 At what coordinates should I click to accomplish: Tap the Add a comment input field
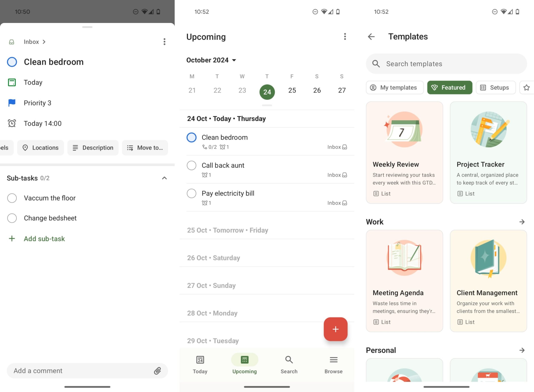(x=71, y=371)
